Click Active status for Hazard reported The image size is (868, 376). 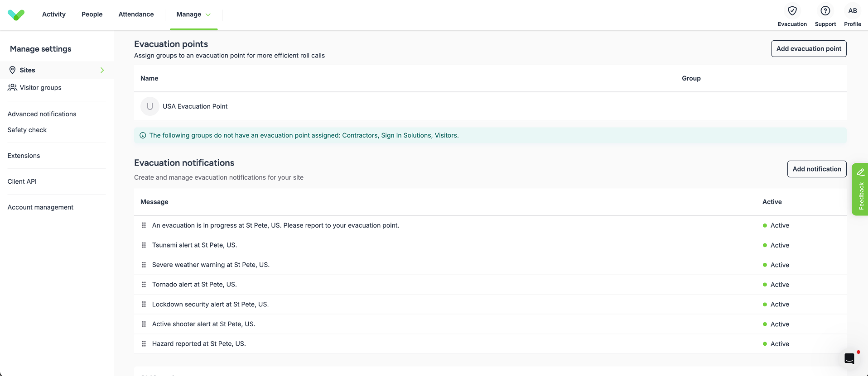pos(776,344)
